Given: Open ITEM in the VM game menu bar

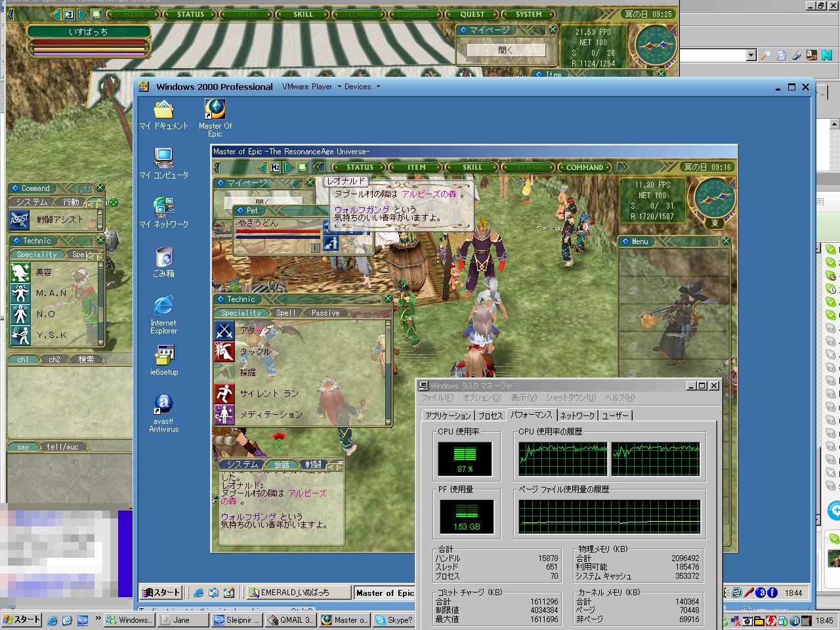Looking at the screenshot, I should (417, 167).
